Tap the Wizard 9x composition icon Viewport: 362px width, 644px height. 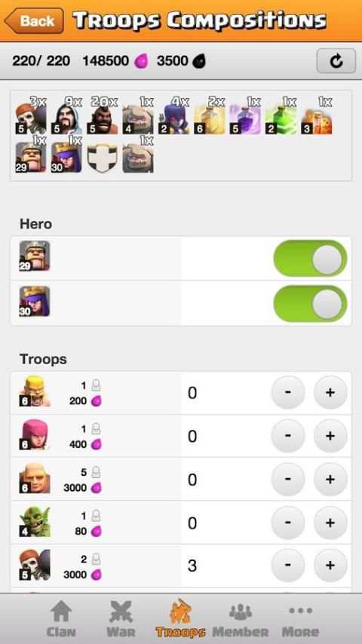coord(66,118)
